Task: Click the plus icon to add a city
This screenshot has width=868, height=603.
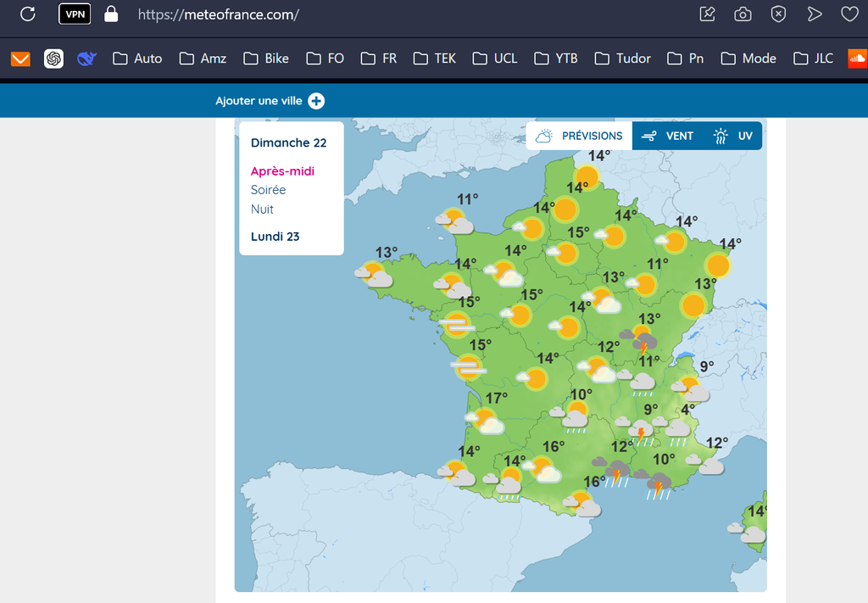Action: click(x=316, y=101)
